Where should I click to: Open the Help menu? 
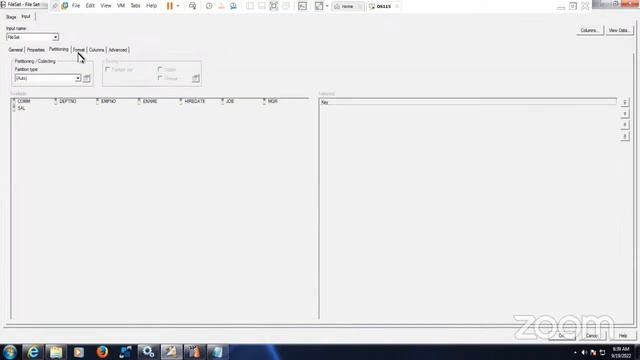point(151,6)
